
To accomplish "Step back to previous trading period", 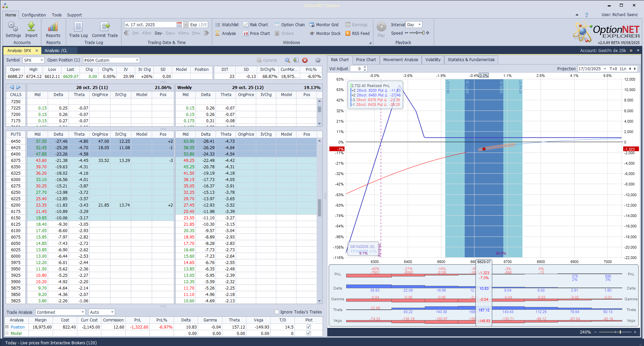I will pyautogui.click(x=127, y=33).
